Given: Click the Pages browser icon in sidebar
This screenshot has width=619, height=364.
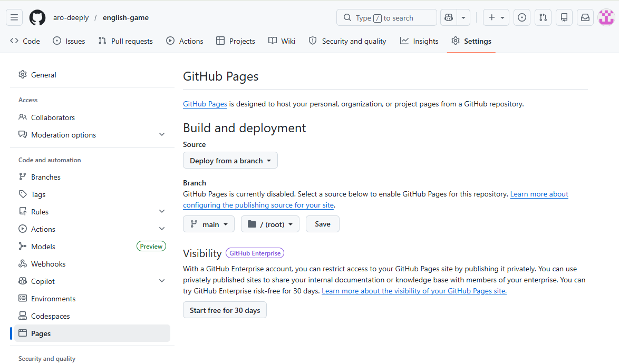Looking at the screenshot, I should (23, 333).
